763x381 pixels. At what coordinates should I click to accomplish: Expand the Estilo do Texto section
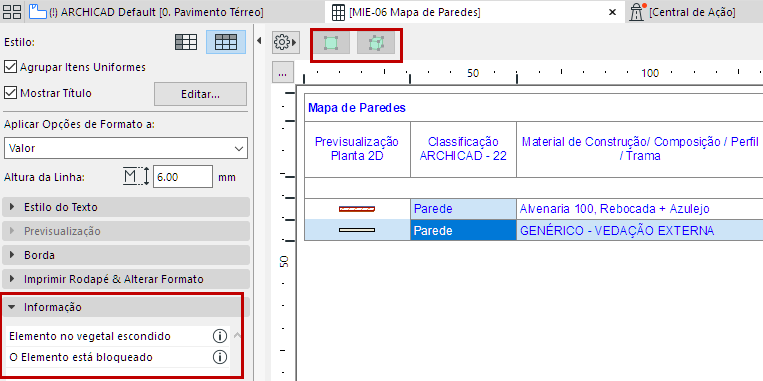pyautogui.click(x=126, y=207)
